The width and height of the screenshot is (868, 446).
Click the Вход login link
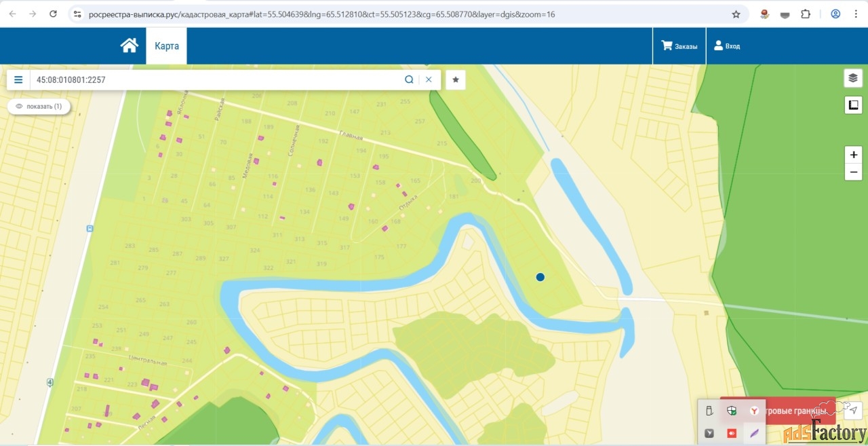727,46
